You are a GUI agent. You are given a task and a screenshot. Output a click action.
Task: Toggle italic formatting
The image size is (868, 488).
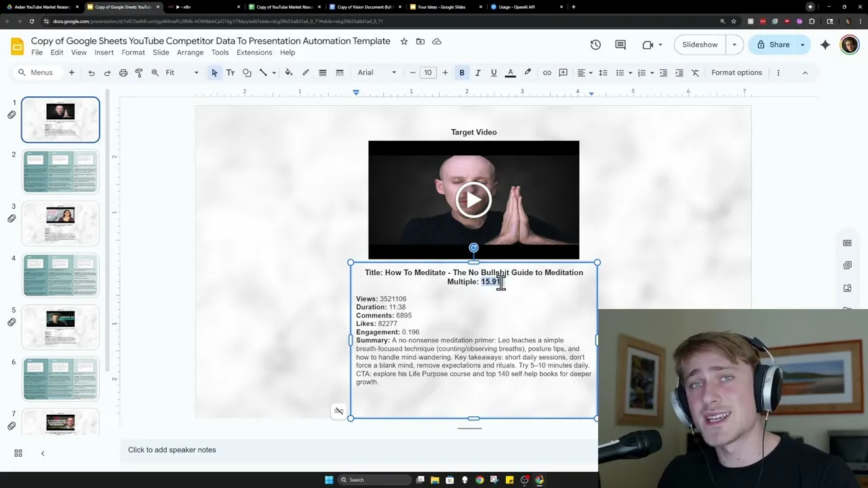[x=477, y=73]
